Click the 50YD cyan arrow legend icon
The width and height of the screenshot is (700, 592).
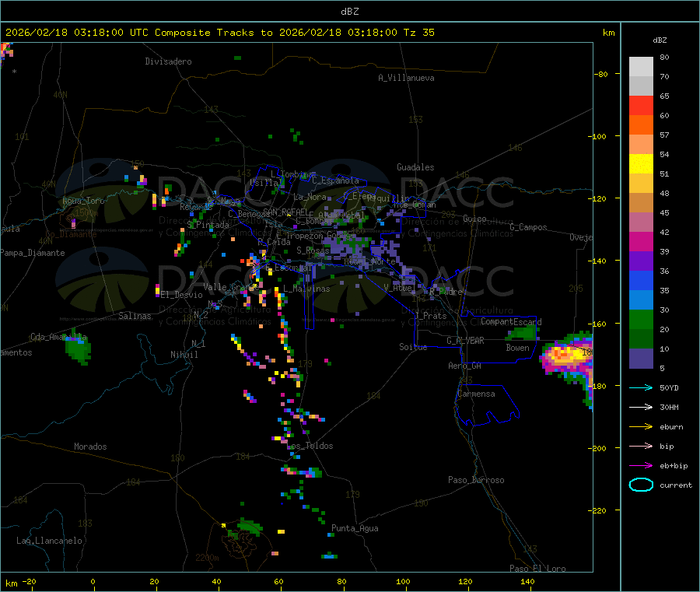pos(641,387)
